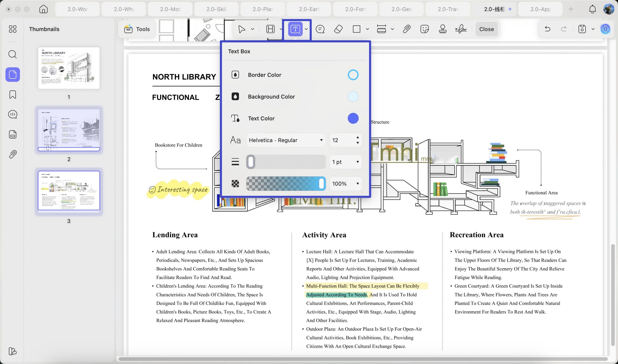Open the sticker tool

click(x=424, y=29)
